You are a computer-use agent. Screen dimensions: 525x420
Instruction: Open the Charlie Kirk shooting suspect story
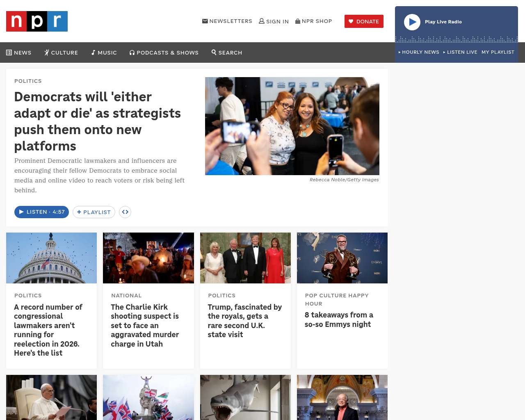(x=145, y=326)
